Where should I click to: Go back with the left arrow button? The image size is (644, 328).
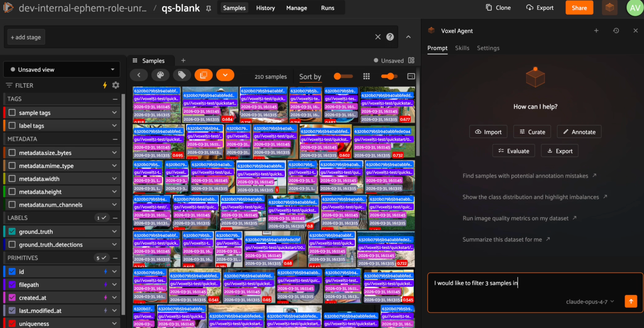tap(139, 75)
